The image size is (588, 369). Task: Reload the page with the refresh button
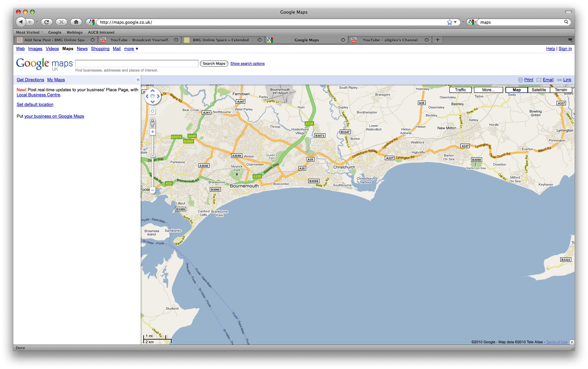(47, 22)
